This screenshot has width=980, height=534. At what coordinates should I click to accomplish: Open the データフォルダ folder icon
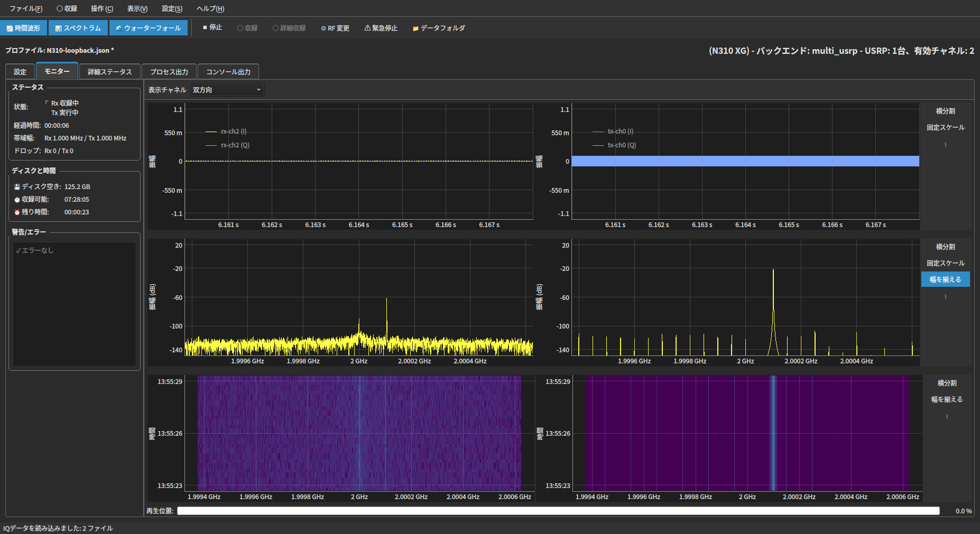[x=415, y=29]
